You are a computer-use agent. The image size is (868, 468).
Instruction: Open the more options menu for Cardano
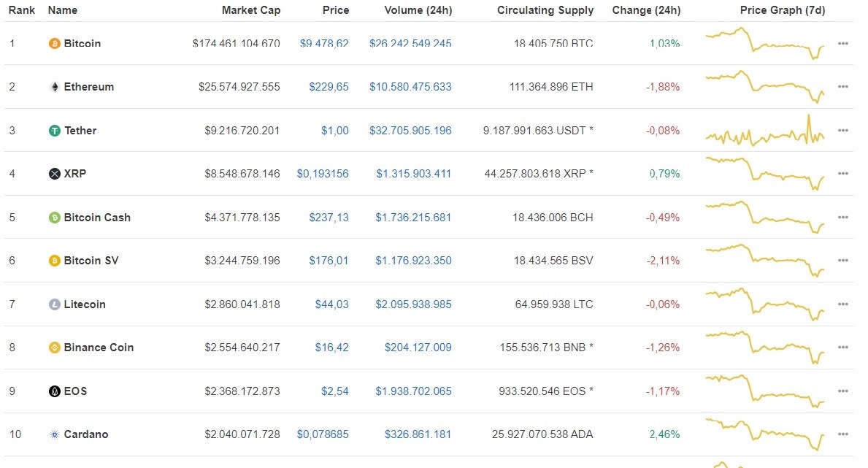coord(843,434)
